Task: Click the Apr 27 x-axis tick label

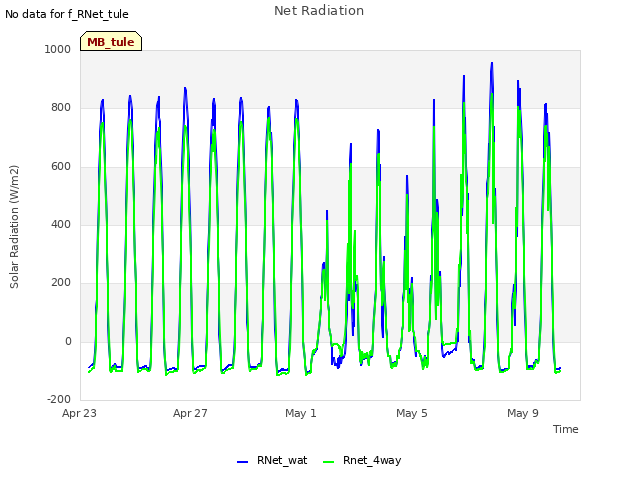Action: (x=190, y=413)
